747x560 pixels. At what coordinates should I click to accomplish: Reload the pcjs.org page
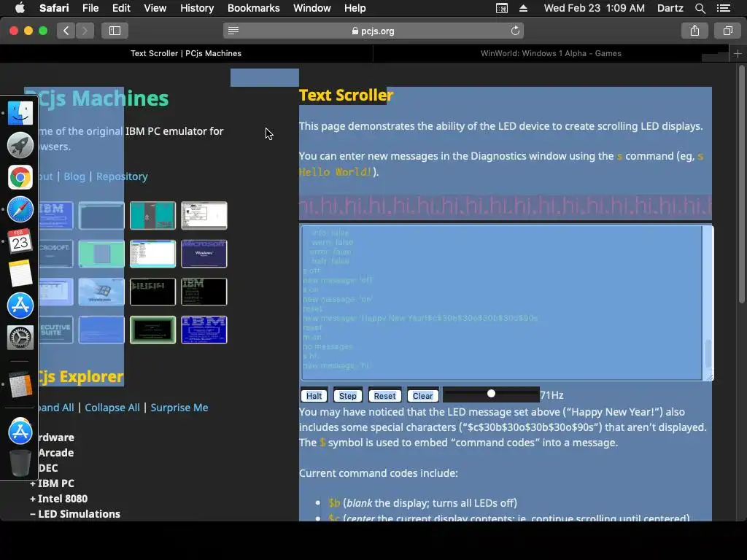[515, 31]
